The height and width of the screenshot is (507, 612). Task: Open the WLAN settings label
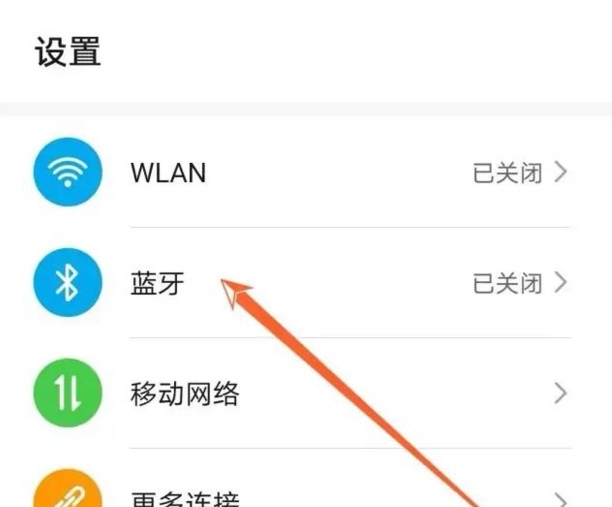(168, 173)
